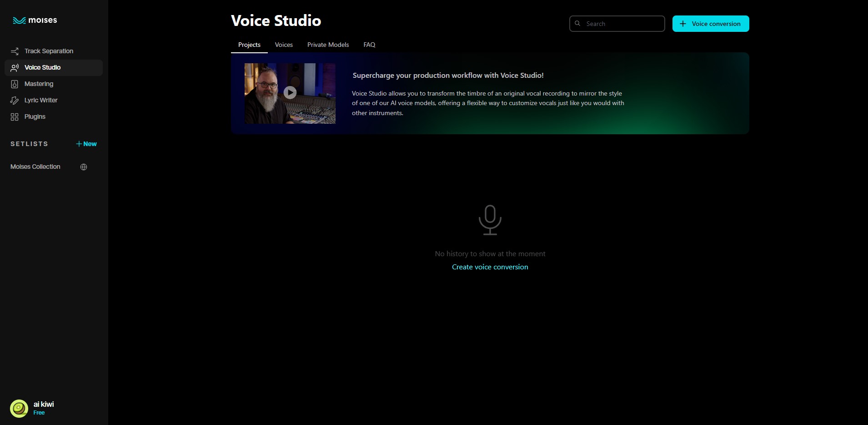Viewport: 868px width, 425px height.
Task: Click the Plugins grid icon
Action: (15, 117)
